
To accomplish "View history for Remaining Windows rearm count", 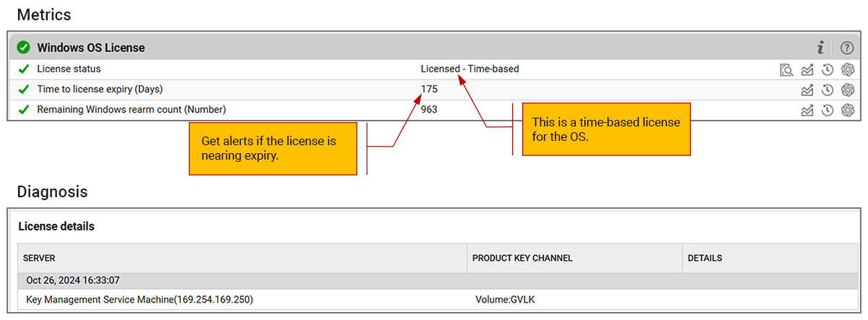I will coord(827,111).
